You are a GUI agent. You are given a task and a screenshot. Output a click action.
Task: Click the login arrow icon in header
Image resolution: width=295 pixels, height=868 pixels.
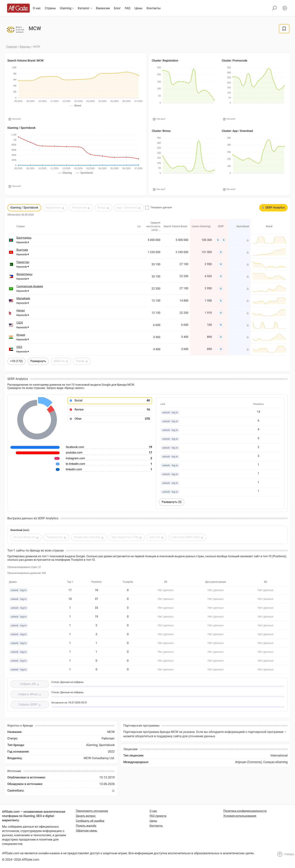click(x=285, y=8)
